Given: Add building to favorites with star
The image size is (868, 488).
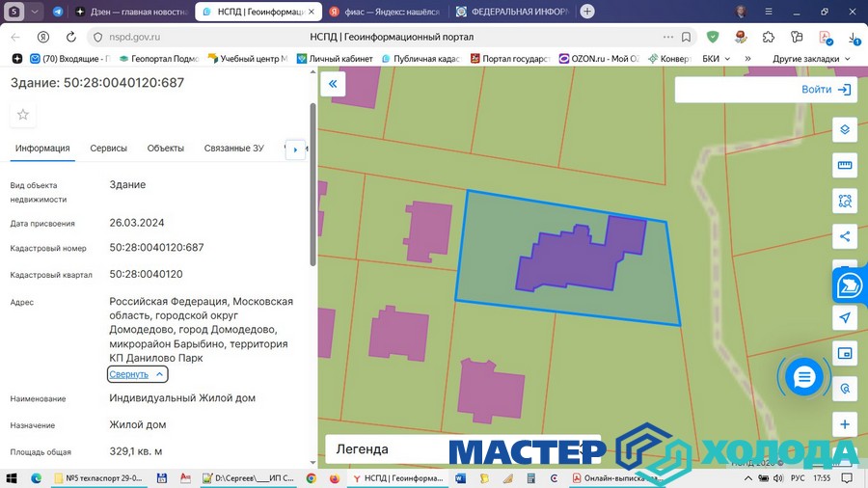Looking at the screenshot, I should (23, 115).
